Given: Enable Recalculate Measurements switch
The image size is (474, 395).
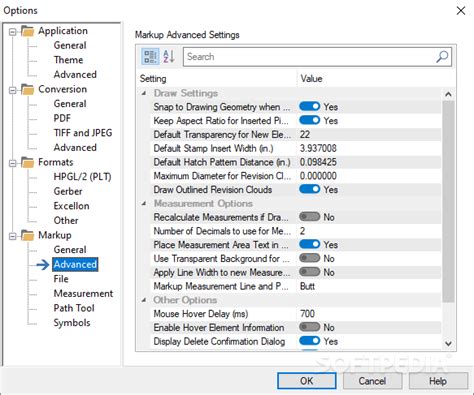Looking at the screenshot, I should 309,217.
